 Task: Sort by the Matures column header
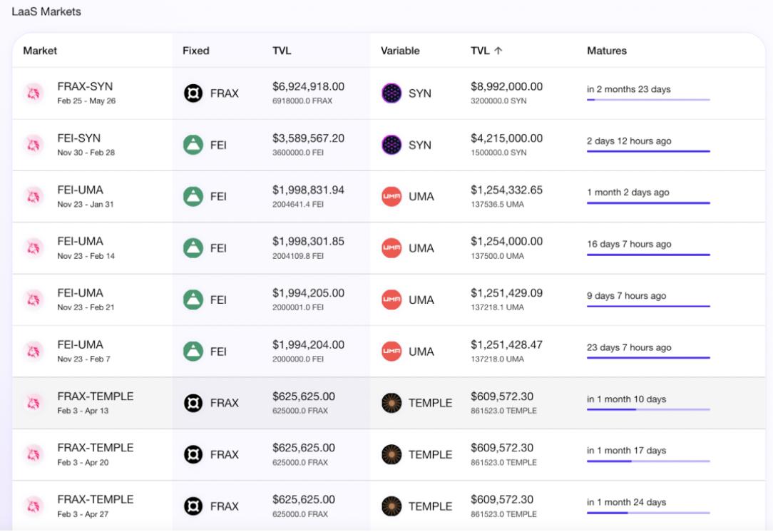[606, 51]
